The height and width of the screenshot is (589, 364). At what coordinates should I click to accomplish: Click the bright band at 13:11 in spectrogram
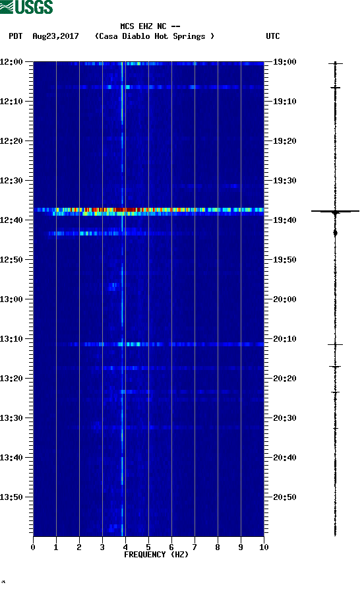click(149, 344)
